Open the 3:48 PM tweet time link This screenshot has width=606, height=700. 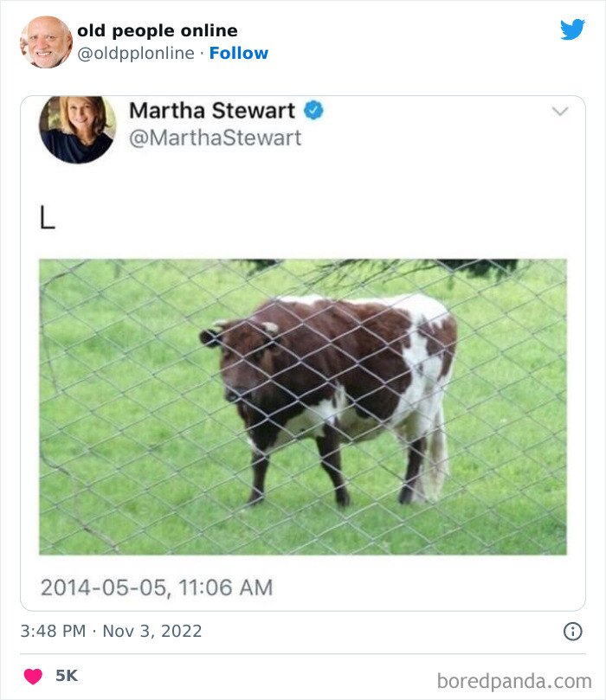click(x=53, y=631)
